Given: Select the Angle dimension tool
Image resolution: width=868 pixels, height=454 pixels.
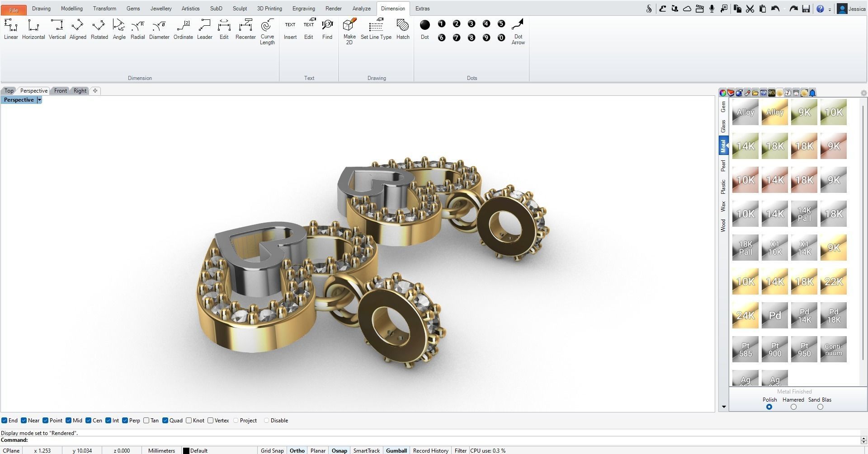Looking at the screenshot, I should click(119, 29).
